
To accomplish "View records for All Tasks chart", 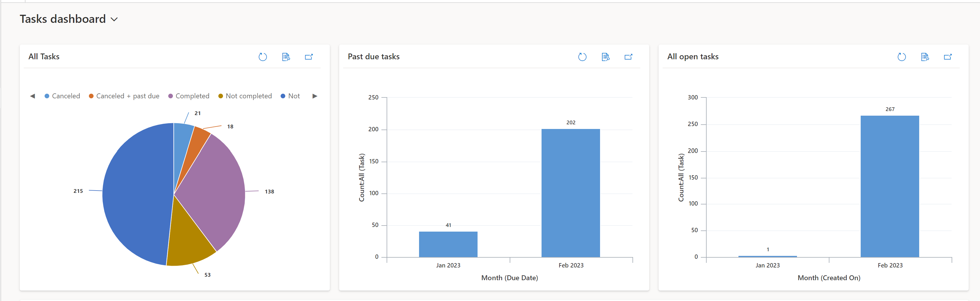I will coord(286,57).
